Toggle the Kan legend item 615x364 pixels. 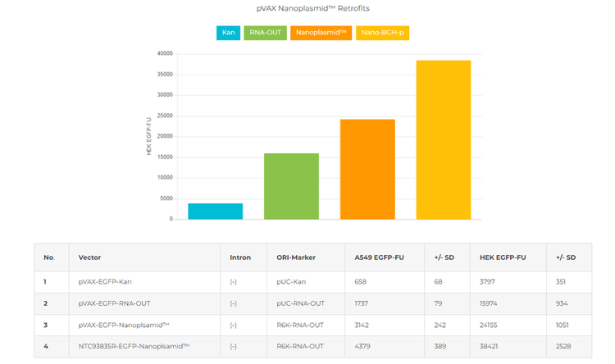tap(228, 33)
